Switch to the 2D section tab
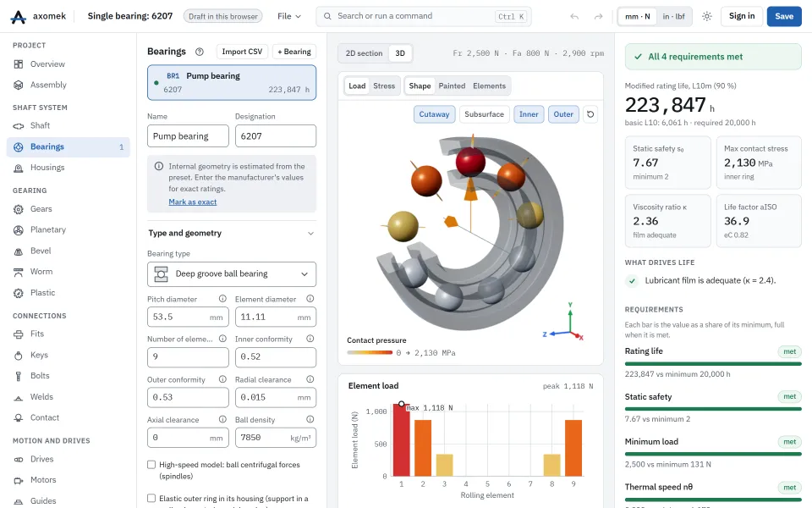 [364, 53]
